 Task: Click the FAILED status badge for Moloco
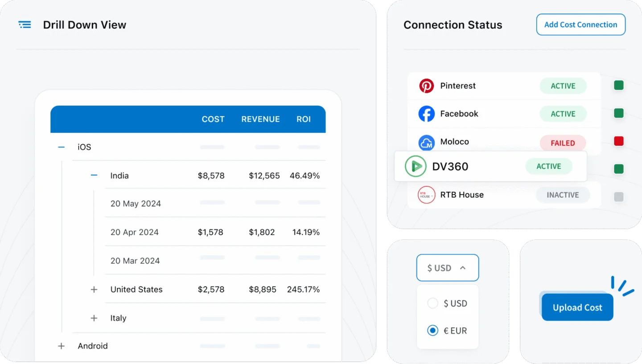click(563, 143)
